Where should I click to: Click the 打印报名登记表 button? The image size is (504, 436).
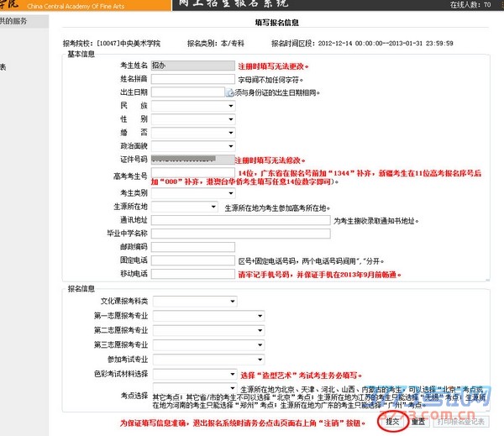[x=459, y=422]
